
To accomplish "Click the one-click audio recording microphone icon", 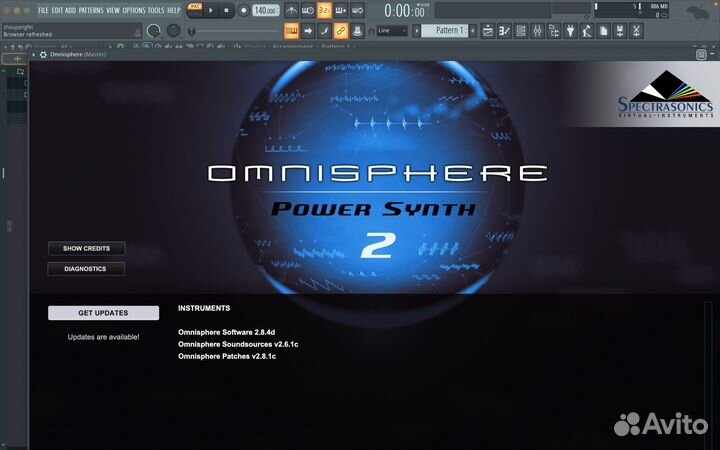I will 587,31.
